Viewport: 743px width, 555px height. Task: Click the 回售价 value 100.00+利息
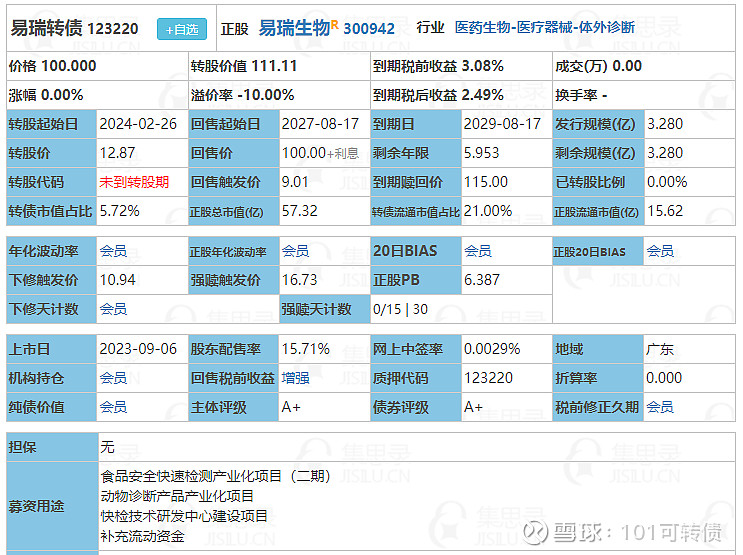(x=320, y=153)
